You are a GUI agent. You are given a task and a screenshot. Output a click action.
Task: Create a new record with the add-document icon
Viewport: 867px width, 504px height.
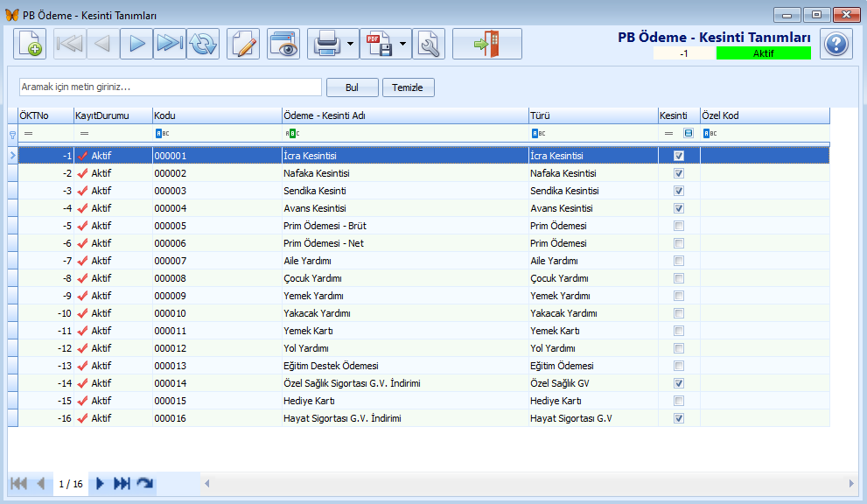coord(30,44)
